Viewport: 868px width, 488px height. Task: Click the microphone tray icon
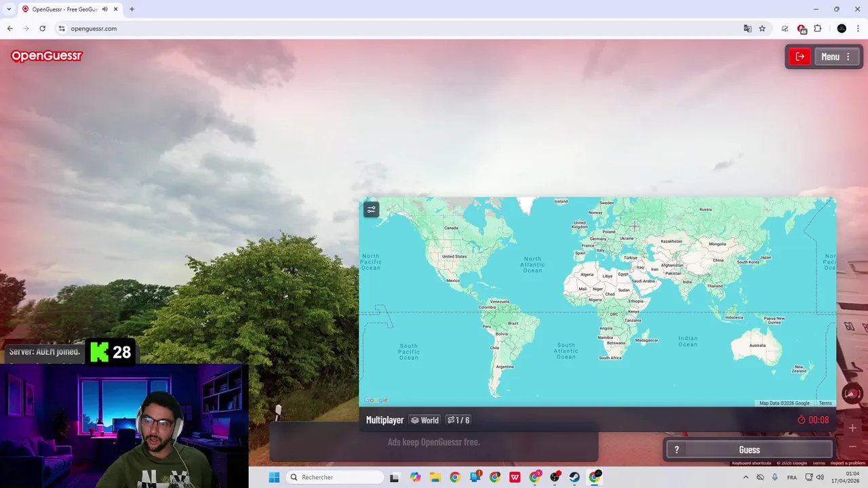[x=775, y=477]
